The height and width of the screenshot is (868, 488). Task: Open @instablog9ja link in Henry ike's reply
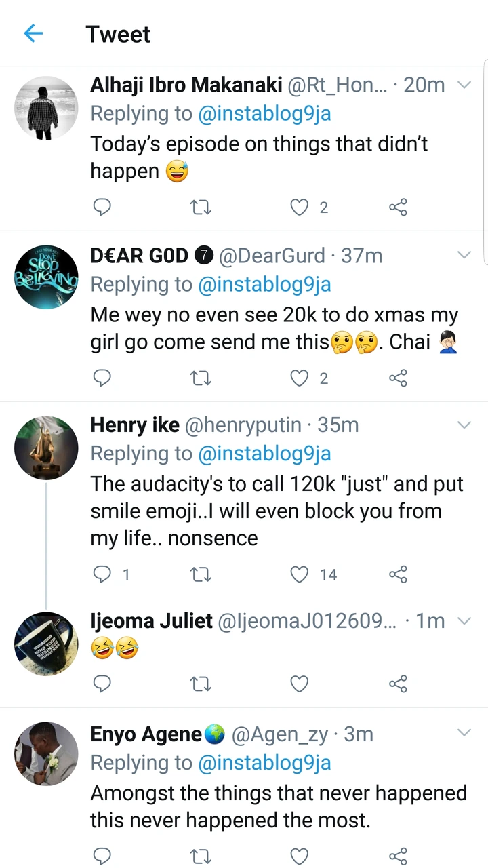[x=264, y=454]
